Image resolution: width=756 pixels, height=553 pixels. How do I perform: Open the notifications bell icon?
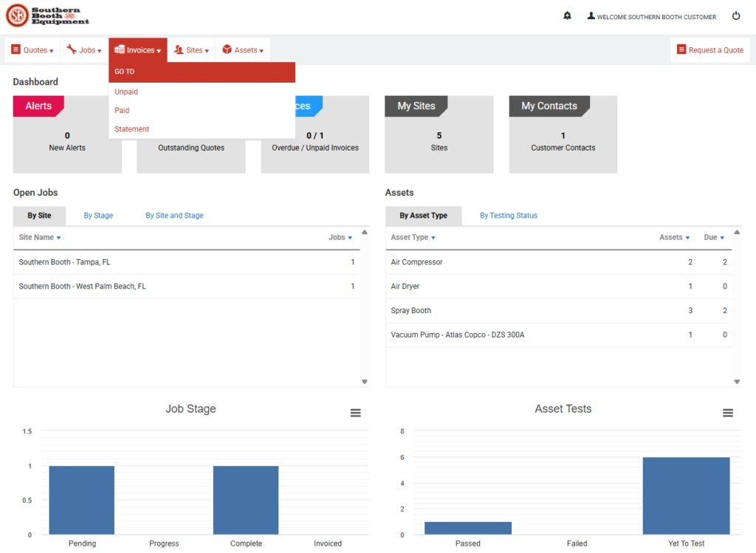point(568,16)
